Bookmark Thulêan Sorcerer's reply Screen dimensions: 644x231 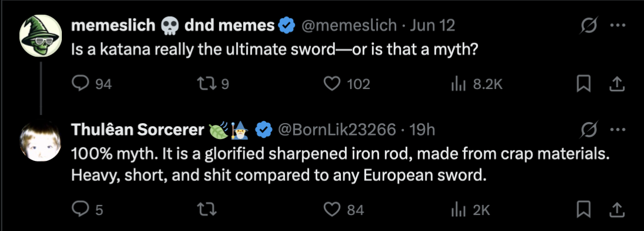pyautogui.click(x=583, y=210)
